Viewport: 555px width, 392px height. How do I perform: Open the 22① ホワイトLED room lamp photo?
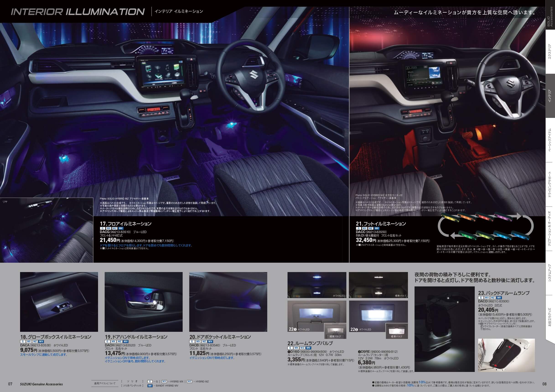pos(317,316)
